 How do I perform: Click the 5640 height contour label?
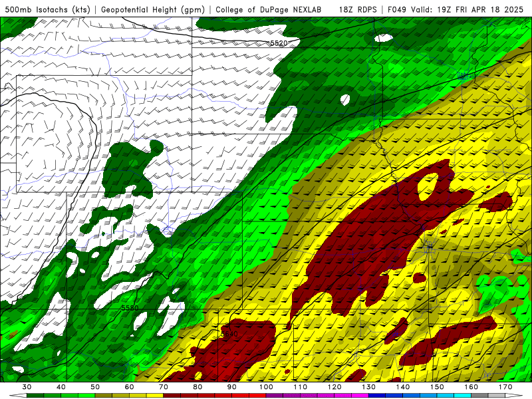(x=229, y=334)
